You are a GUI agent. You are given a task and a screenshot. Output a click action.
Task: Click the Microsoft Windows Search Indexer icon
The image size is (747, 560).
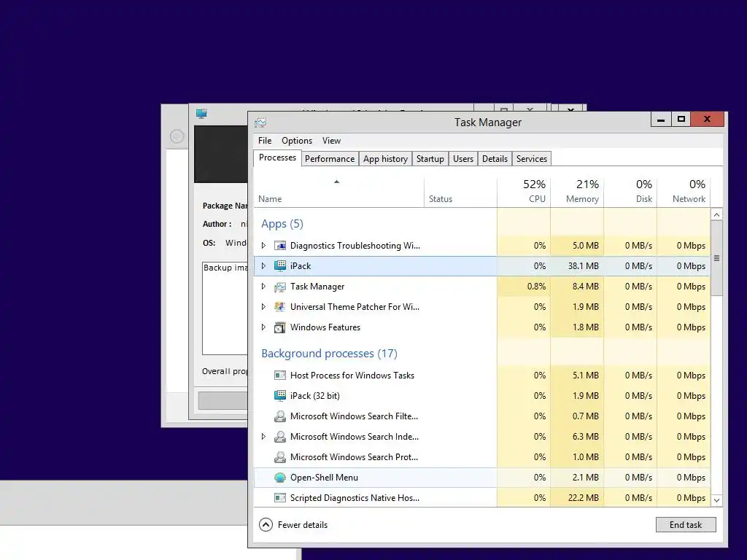(x=280, y=437)
